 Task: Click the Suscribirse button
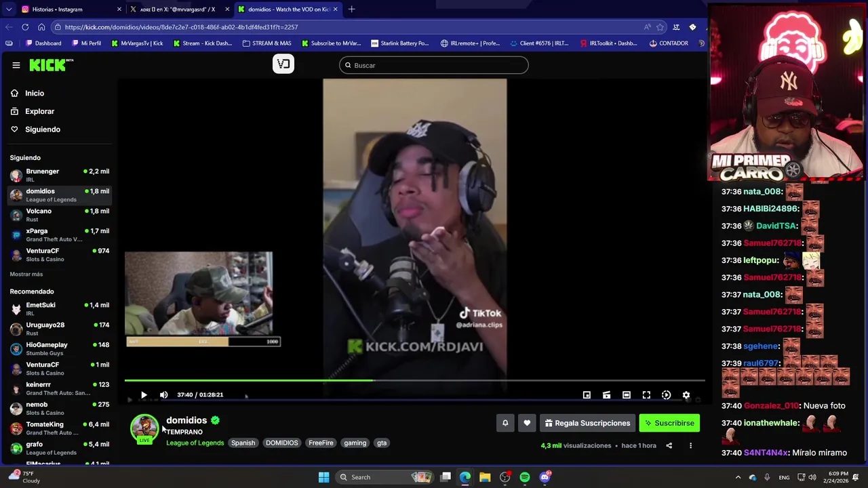pyautogui.click(x=669, y=423)
